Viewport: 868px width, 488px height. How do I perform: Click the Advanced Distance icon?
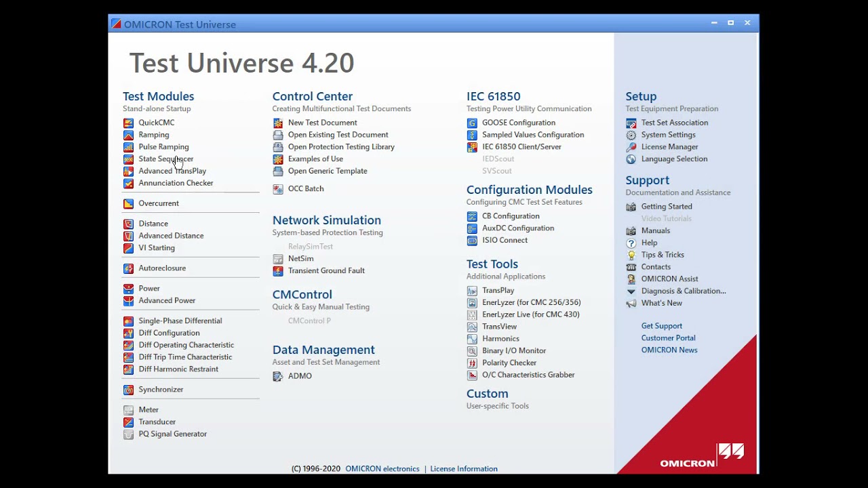click(128, 237)
